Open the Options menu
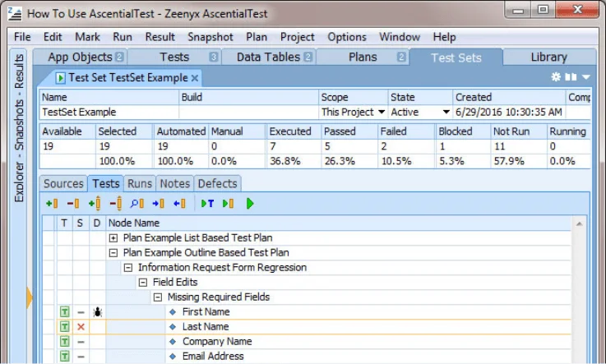 [x=347, y=37]
